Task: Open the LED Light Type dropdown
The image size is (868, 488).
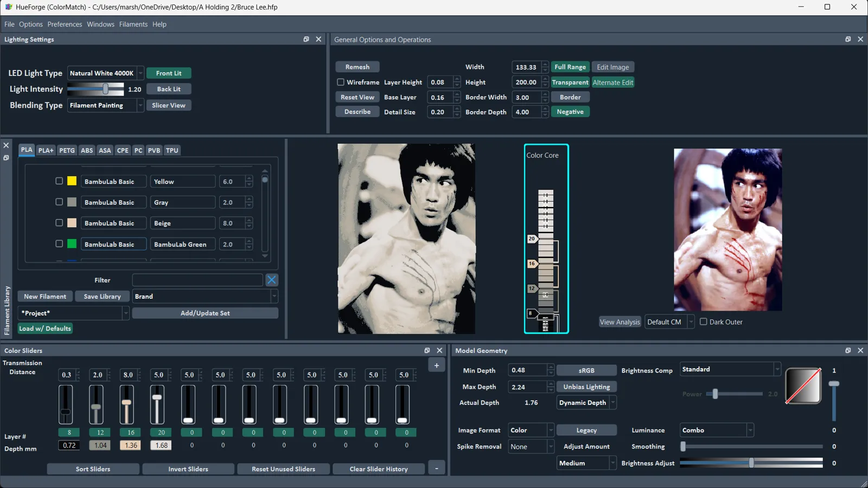Action: click(x=106, y=73)
